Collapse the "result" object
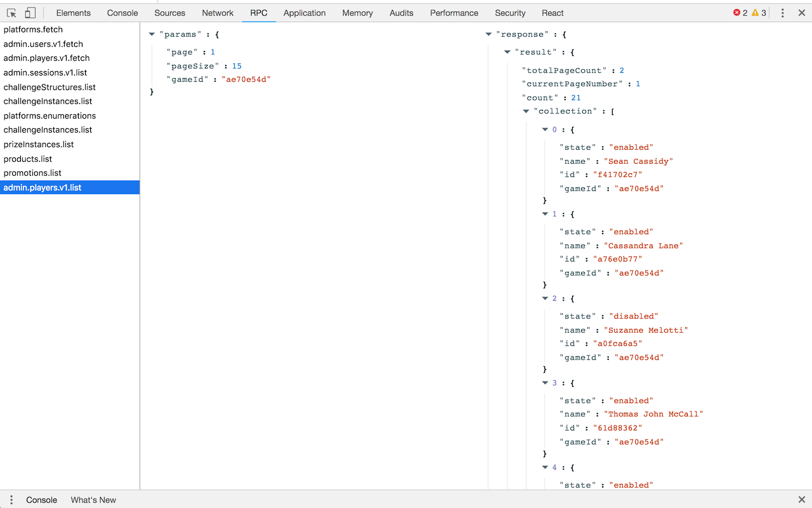Image resolution: width=812 pixels, height=508 pixels. (x=507, y=52)
